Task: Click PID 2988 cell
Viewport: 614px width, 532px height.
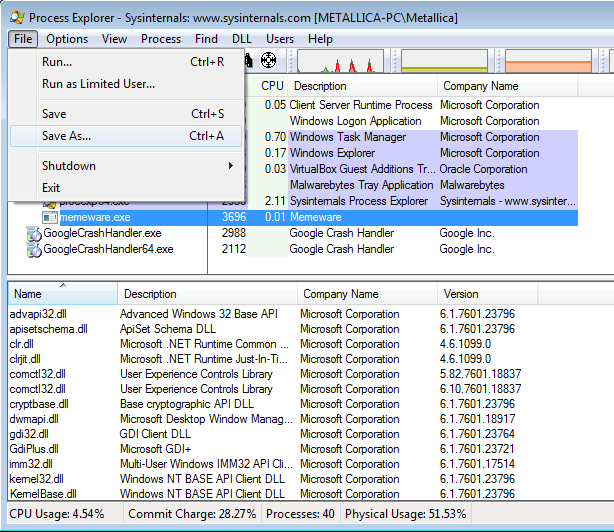Action: point(234,233)
